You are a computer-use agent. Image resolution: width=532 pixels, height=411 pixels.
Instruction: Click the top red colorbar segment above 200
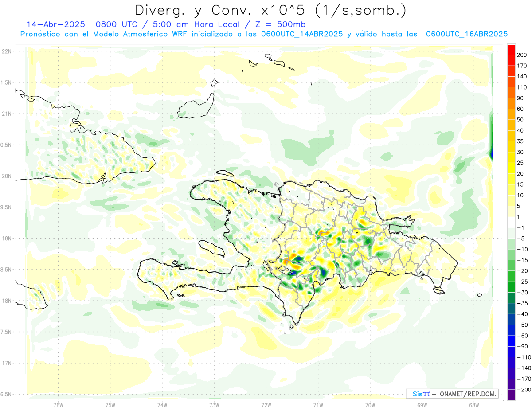(x=511, y=49)
